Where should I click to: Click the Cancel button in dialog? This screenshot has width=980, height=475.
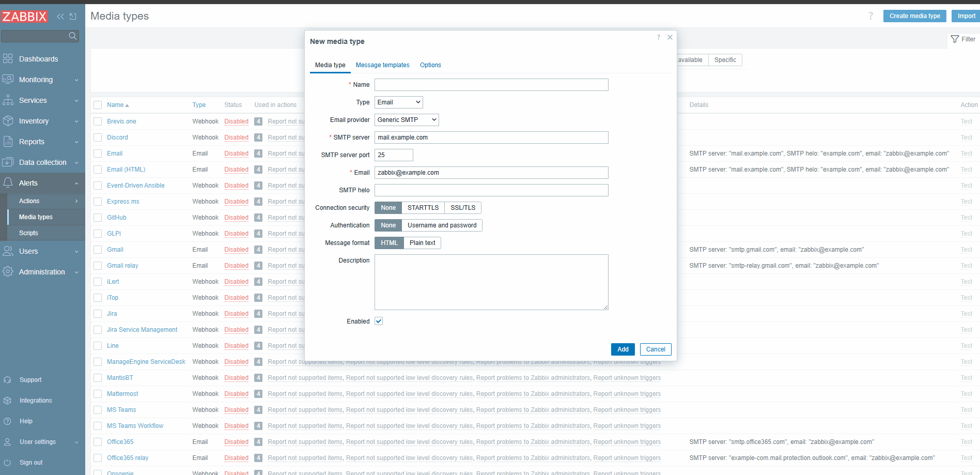click(x=656, y=349)
